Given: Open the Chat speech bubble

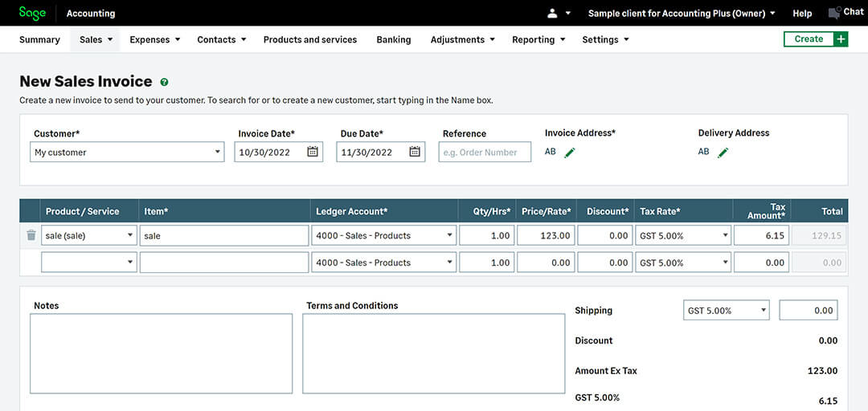Looking at the screenshot, I should coord(834,14).
